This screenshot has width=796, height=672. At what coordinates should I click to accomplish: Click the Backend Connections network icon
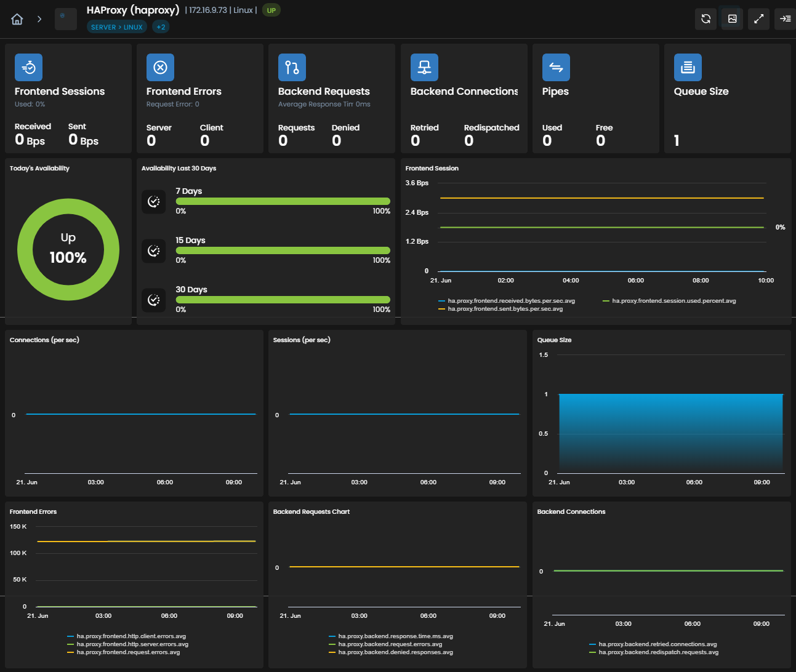click(424, 67)
